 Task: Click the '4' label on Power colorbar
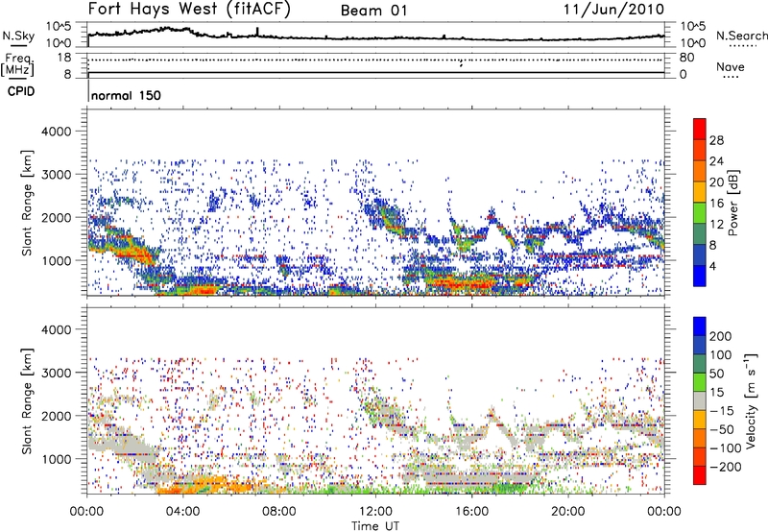712,266
